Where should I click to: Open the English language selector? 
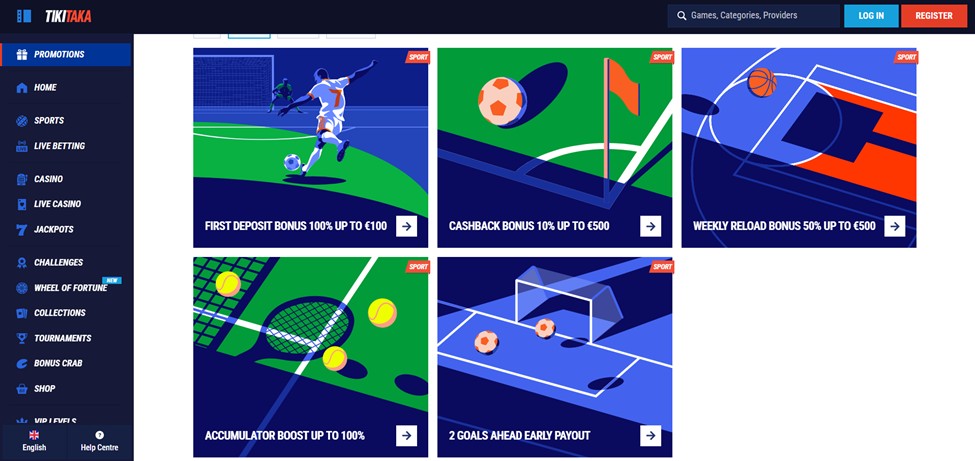[x=34, y=441]
